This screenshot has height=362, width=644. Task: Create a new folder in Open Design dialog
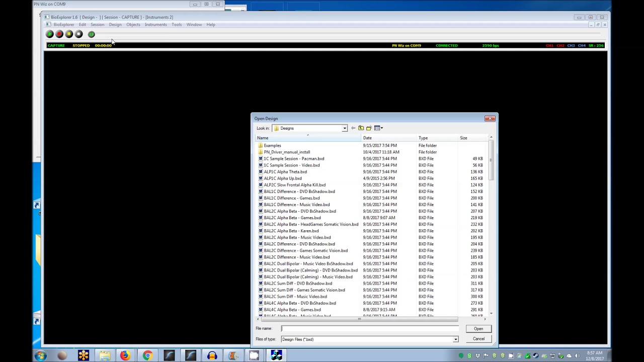coord(369,128)
